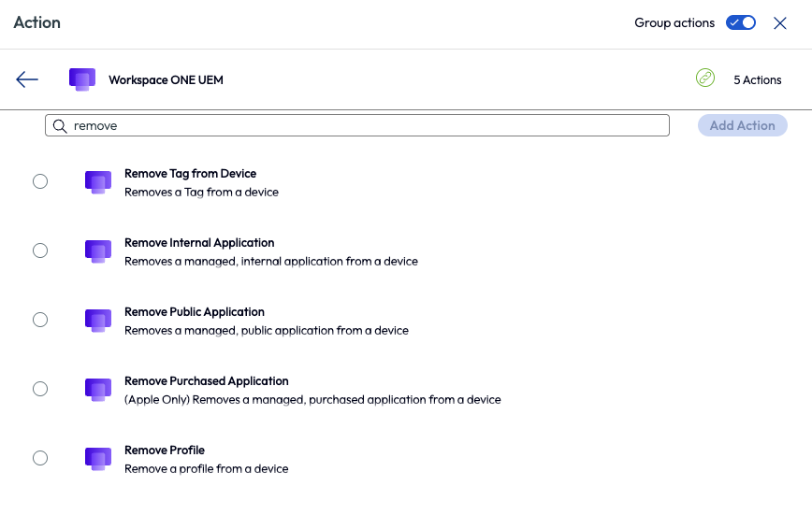Select the Remove Tag from Device radio button
Screen dimensions: 812x515
coord(40,181)
